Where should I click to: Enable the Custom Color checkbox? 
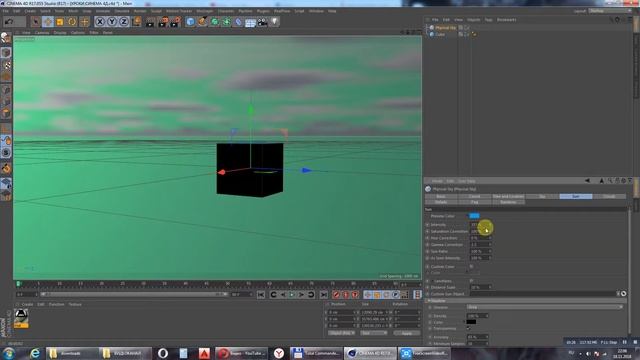[471, 267]
